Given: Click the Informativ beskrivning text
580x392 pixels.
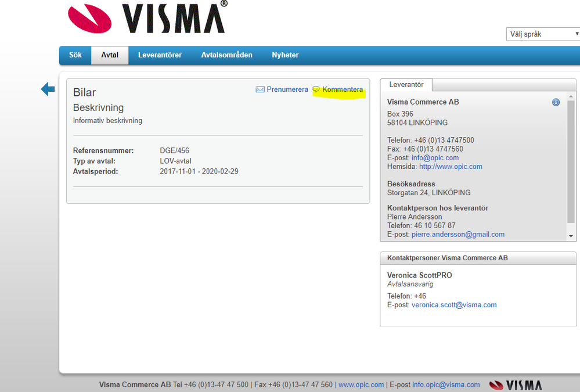Looking at the screenshot, I should [107, 121].
